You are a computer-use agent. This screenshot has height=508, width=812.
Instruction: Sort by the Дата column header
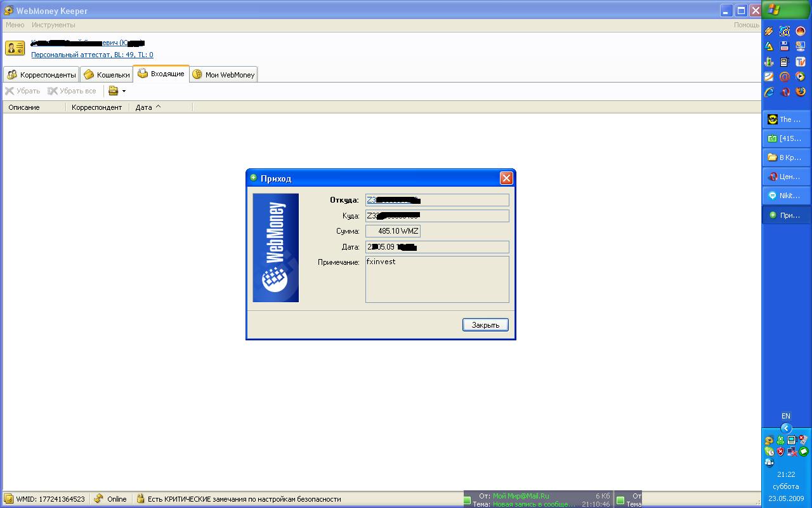coord(161,107)
